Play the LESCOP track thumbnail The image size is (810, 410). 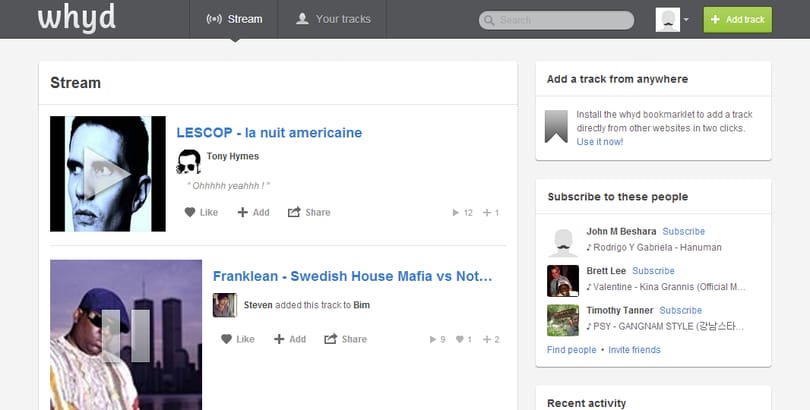point(108,174)
